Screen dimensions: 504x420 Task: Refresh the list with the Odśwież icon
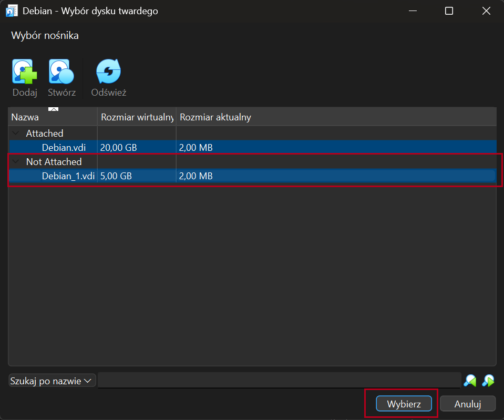pos(108,72)
